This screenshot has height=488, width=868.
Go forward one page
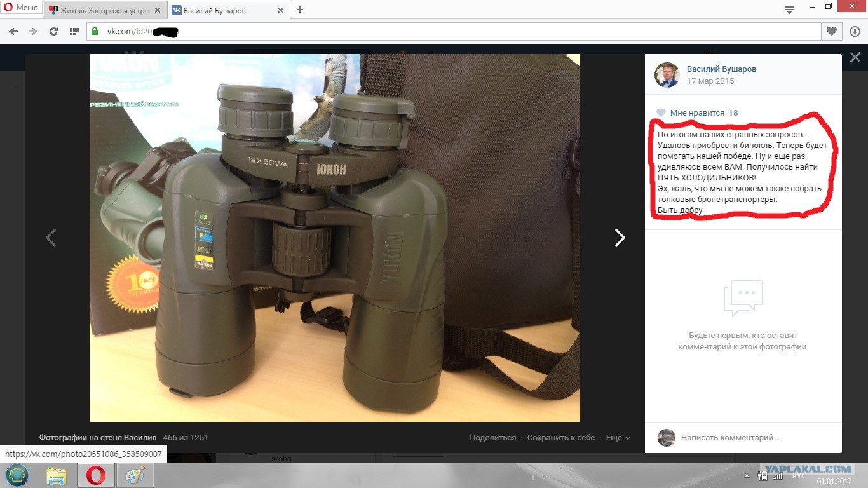coord(33,31)
